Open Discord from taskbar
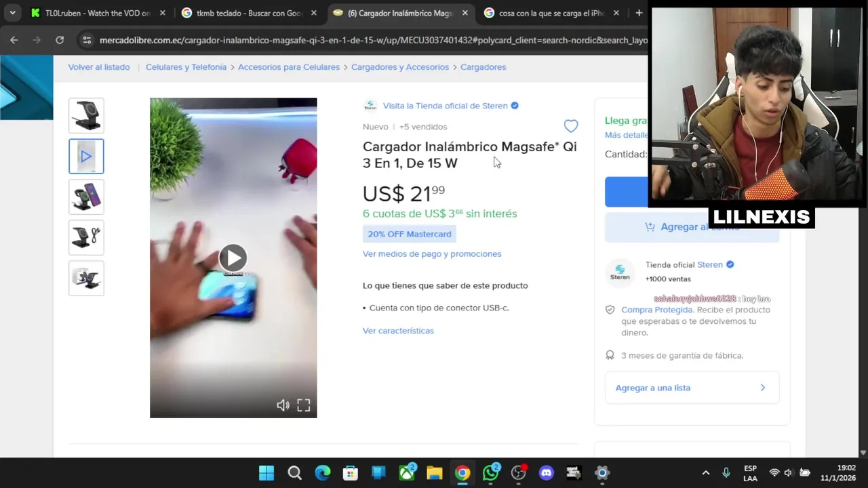 [547, 473]
